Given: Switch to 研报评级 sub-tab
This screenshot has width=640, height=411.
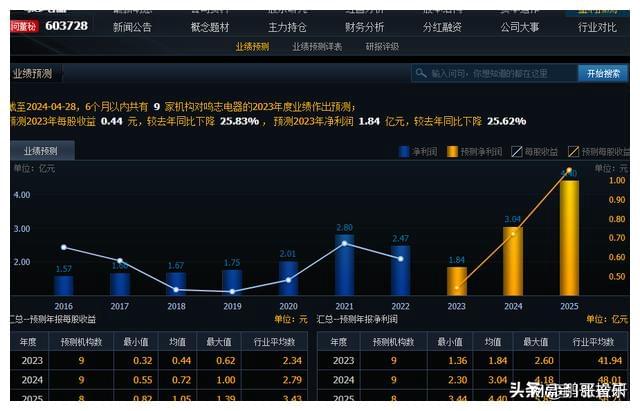Looking at the screenshot, I should click(382, 47).
